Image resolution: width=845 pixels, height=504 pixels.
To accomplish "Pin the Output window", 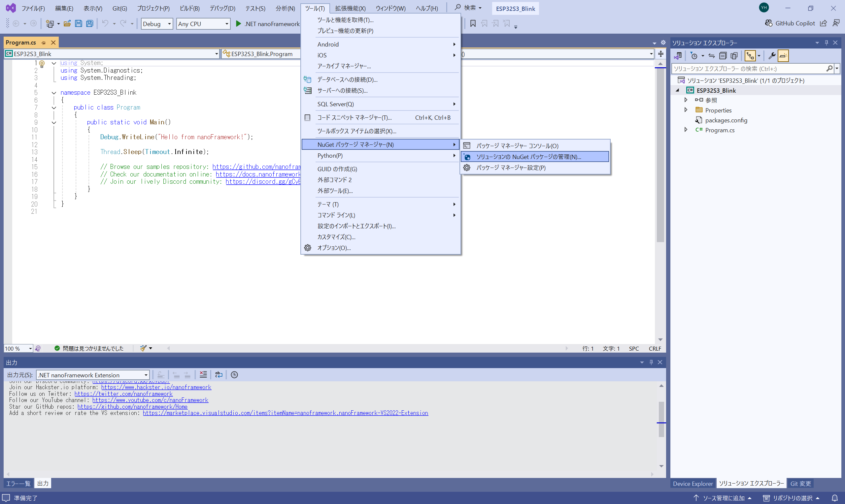I will coord(651,362).
